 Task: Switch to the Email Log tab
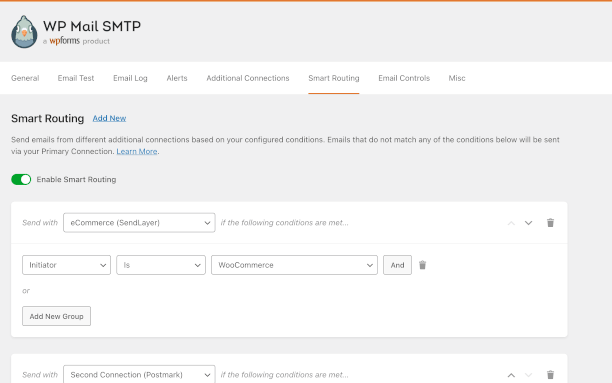tap(130, 78)
